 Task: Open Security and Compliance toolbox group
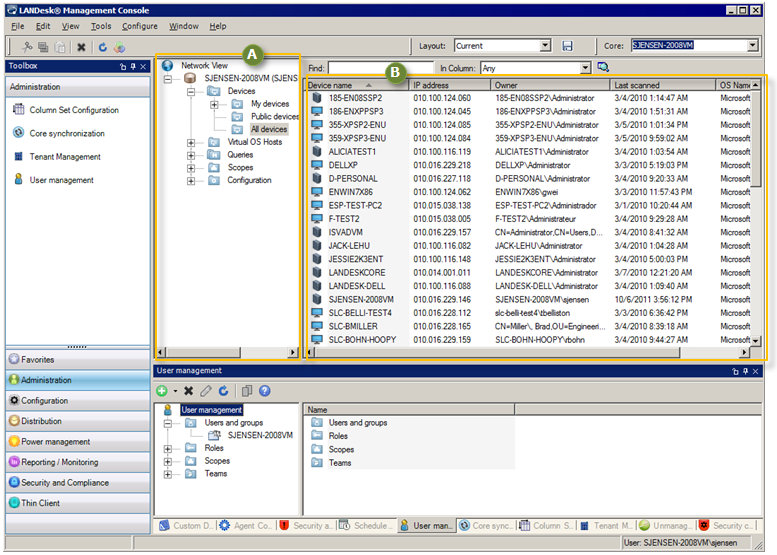[x=78, y=482]
